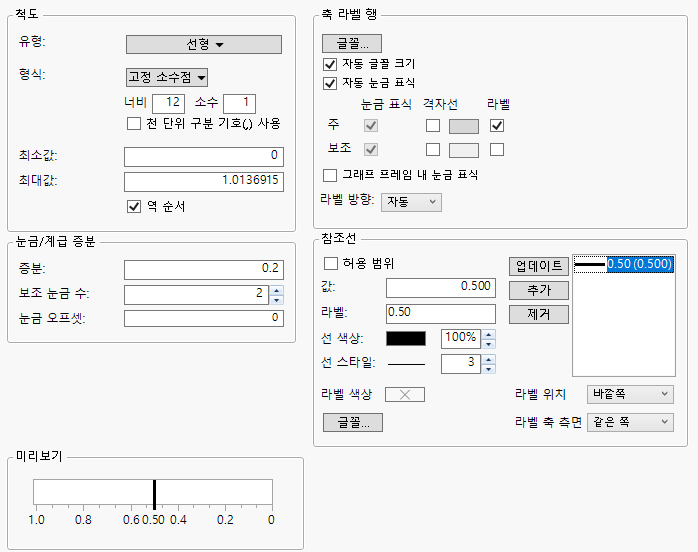Click the 라벨 색상 swatch with X

click(x=405, y=394)
